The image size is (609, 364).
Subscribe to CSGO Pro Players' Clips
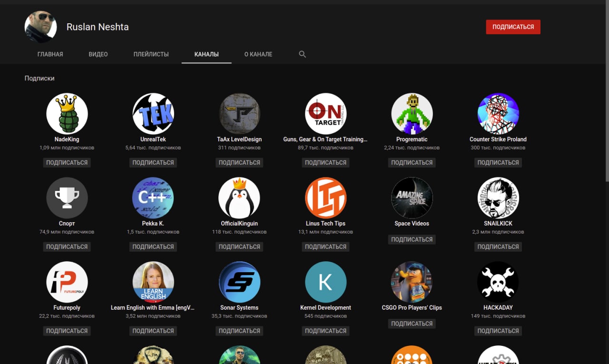[x=412, y=324]
